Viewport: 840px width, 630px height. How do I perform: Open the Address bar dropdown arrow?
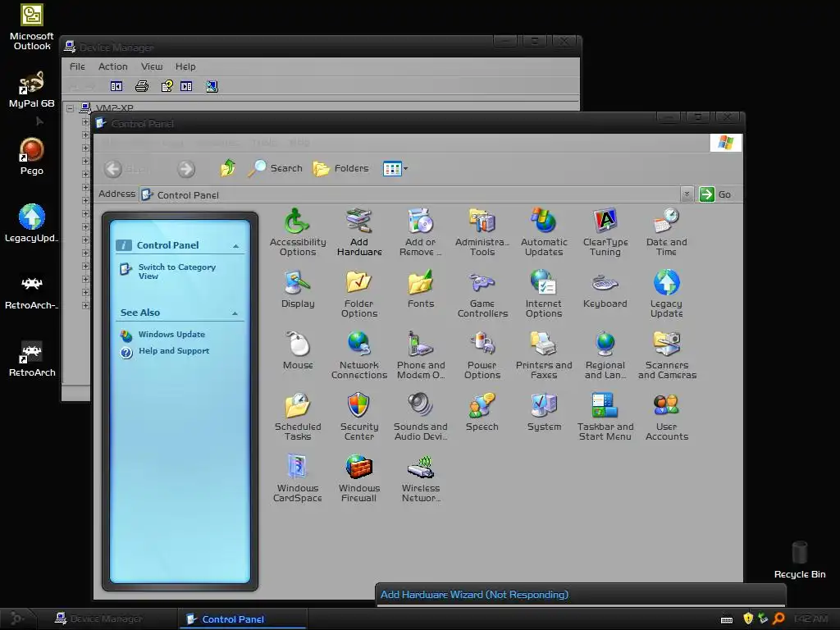tap(687, 194)
